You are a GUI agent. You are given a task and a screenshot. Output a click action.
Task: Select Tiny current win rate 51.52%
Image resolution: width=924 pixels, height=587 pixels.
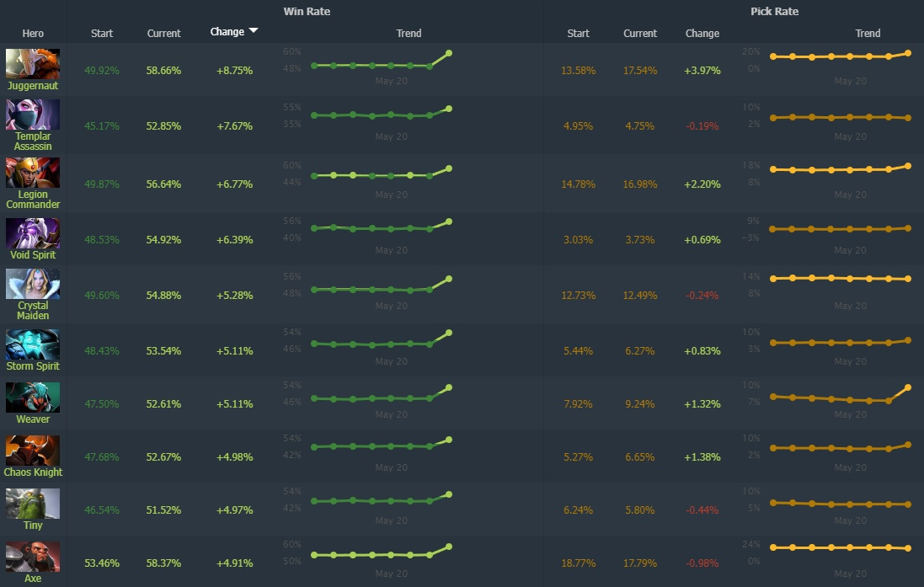163,510
